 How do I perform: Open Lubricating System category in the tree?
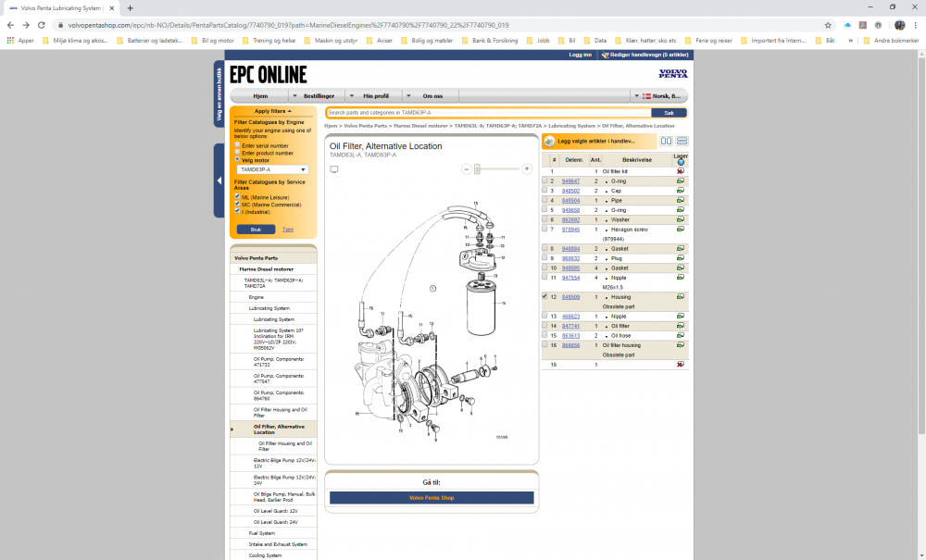pos(269,308)
